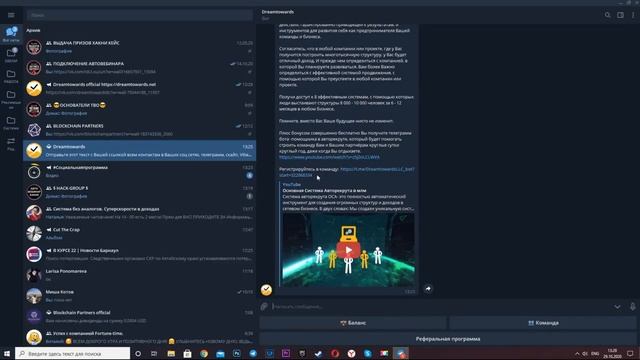Open the fourth chat folder in the sidebar
This screenshot has height=360, width=640.
[11, 98]
